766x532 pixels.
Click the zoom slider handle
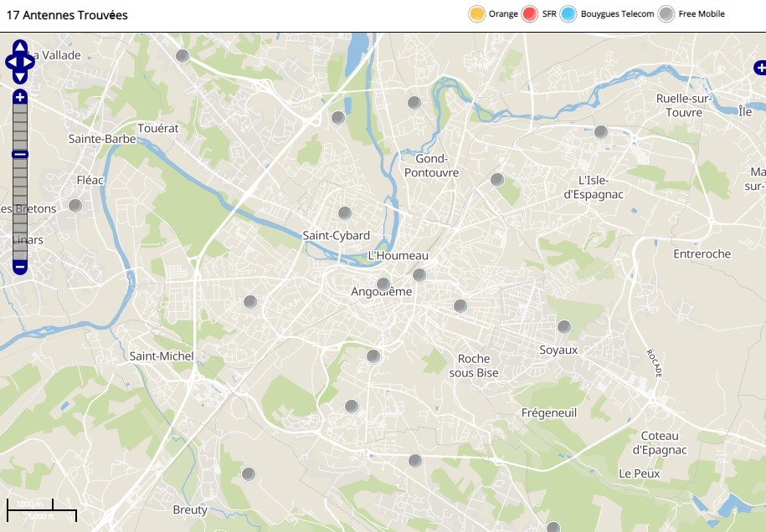(20, 154)
